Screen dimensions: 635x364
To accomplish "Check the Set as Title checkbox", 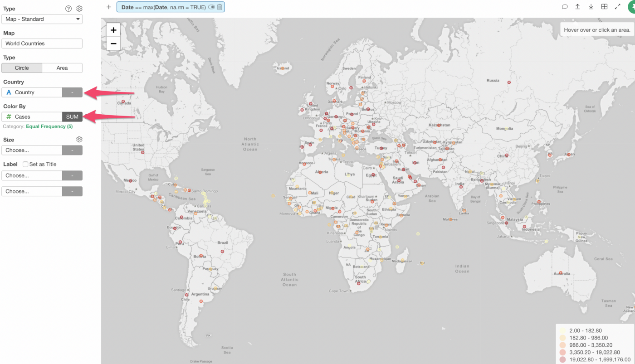I will (x=25, y=164).
